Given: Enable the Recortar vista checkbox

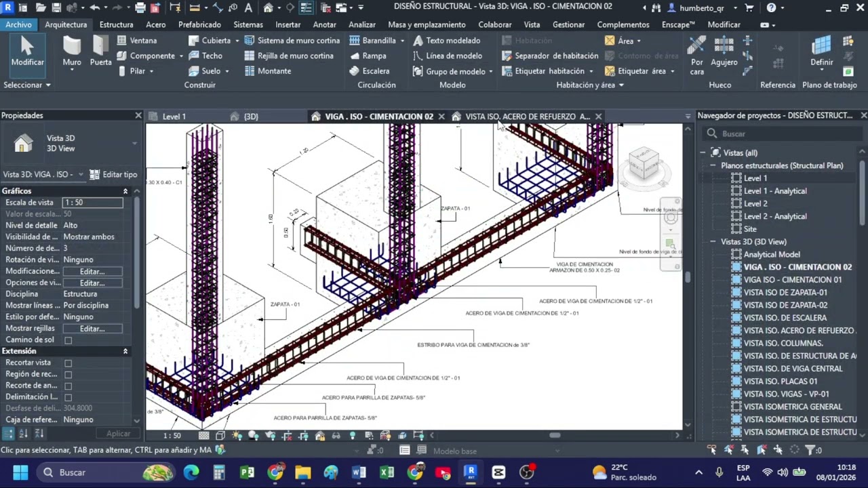Looking at the screenshot, I should [x=68, y=363].
